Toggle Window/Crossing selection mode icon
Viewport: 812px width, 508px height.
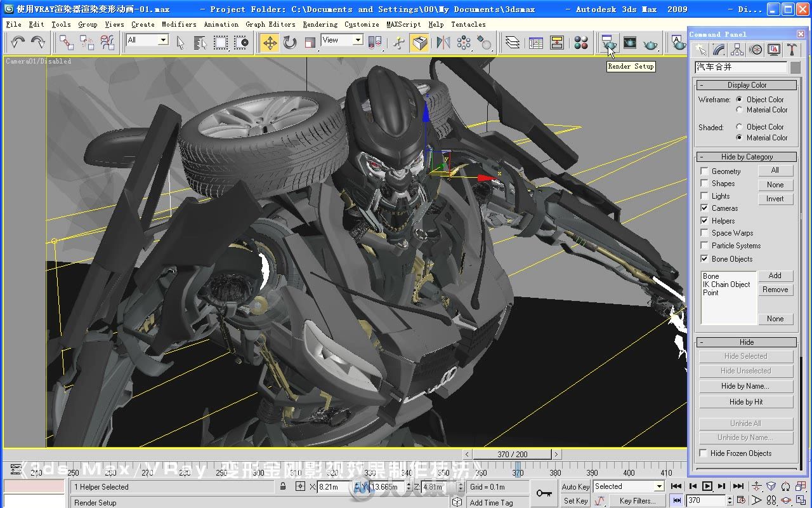click(241, 43)
